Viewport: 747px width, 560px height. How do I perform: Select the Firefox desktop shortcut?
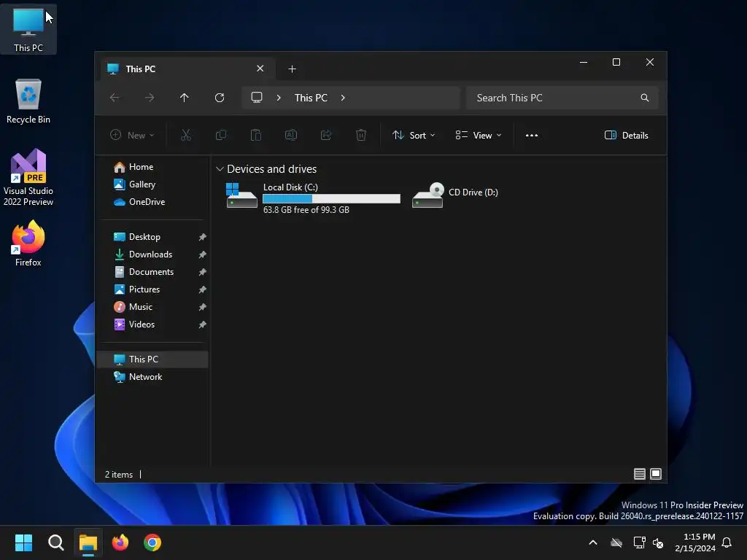[x=28, y=244]
